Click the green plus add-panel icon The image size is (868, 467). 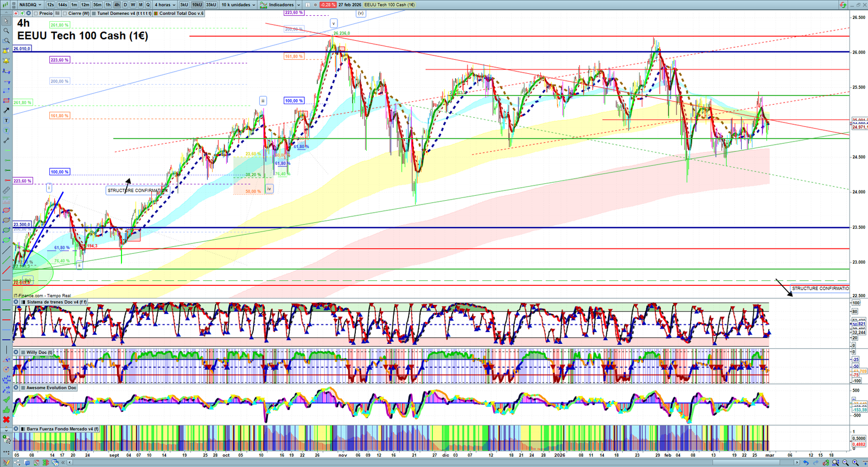tap(22, 14)
